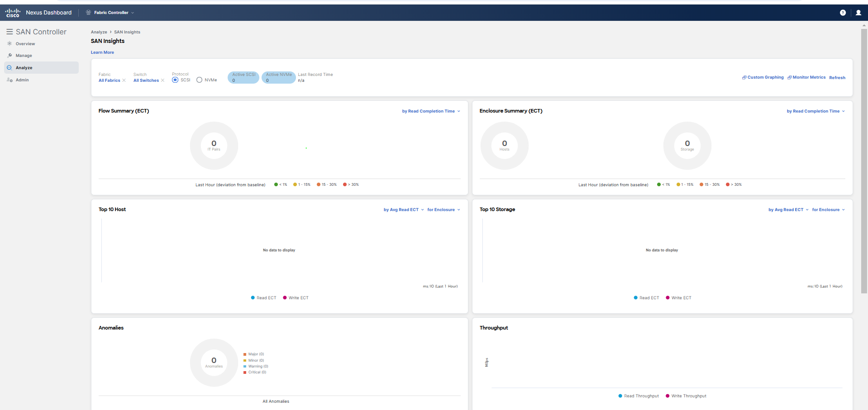Open Top 10 Storage for Enclosure dropdown
Image resolution: width=868 pixels, height=410 pixels.
pos(828,210)
